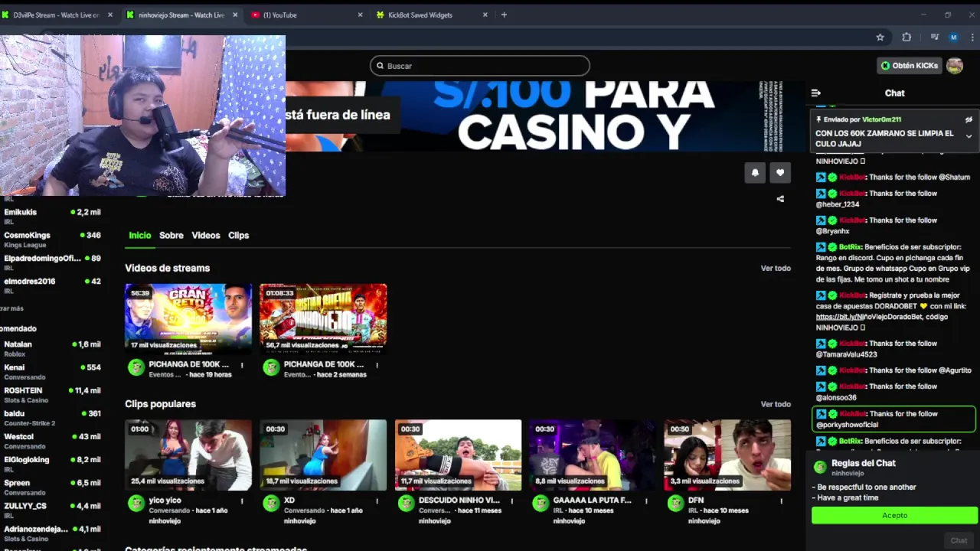This screenshot has width=980, height=551.
Task: Open the browser bookmark star icon
Action: tap(880, 37)
